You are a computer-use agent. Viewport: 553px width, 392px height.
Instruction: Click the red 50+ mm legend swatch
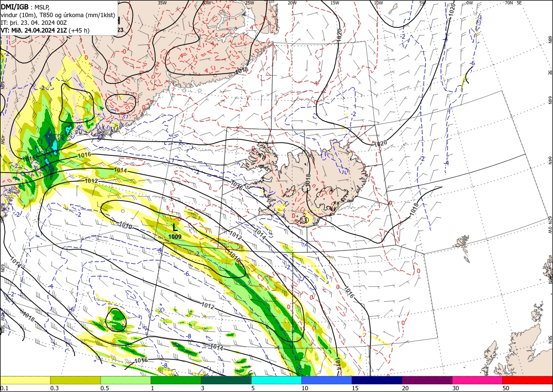pyautogui.click(x=528, y=380)
